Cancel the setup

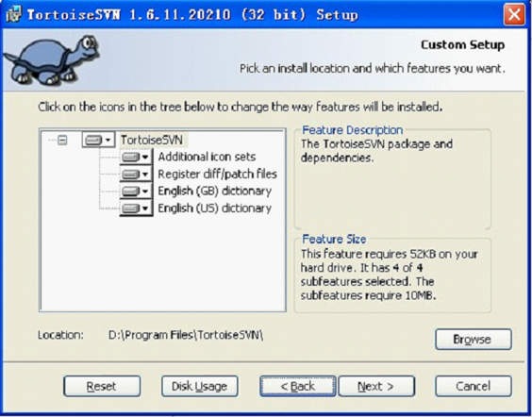coord(474,386)
